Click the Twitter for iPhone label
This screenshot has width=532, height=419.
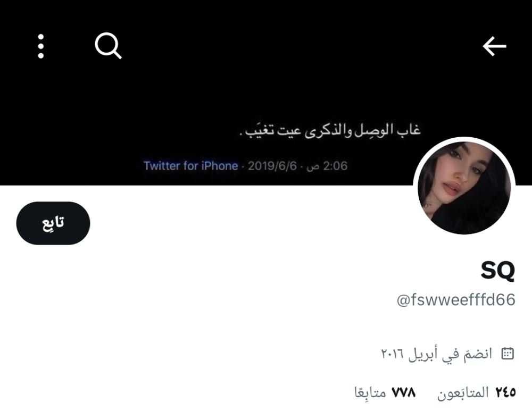[x=190, y=166]
